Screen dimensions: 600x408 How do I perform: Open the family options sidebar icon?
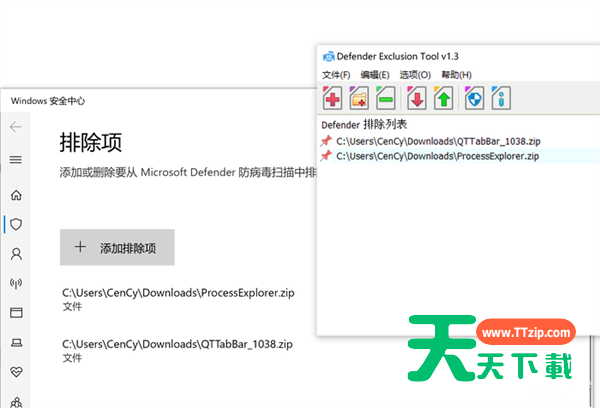pos(16,402)
